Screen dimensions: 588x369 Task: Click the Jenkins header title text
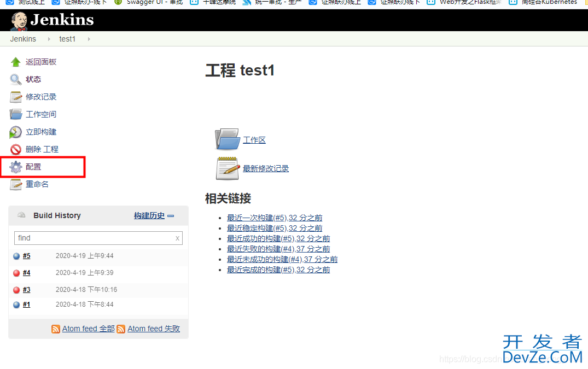pyautogui.click(x=62, y=20)
